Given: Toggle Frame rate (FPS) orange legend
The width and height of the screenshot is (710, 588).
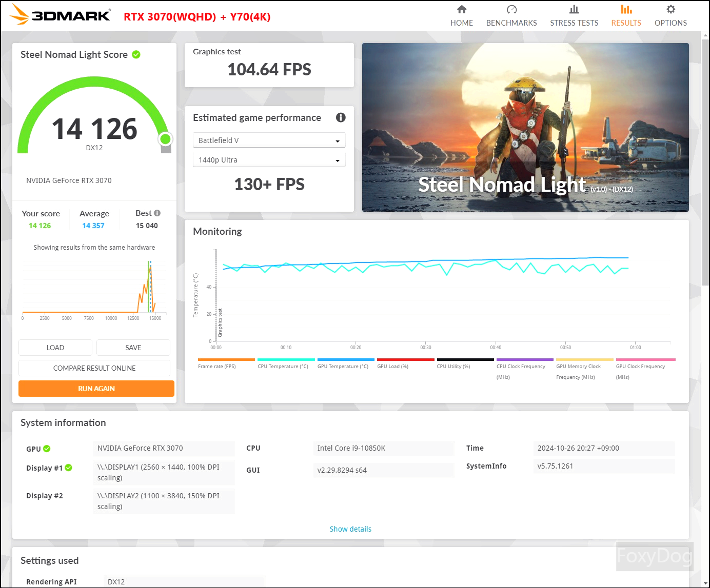Looking at the screenshot, I should point(226,363).
